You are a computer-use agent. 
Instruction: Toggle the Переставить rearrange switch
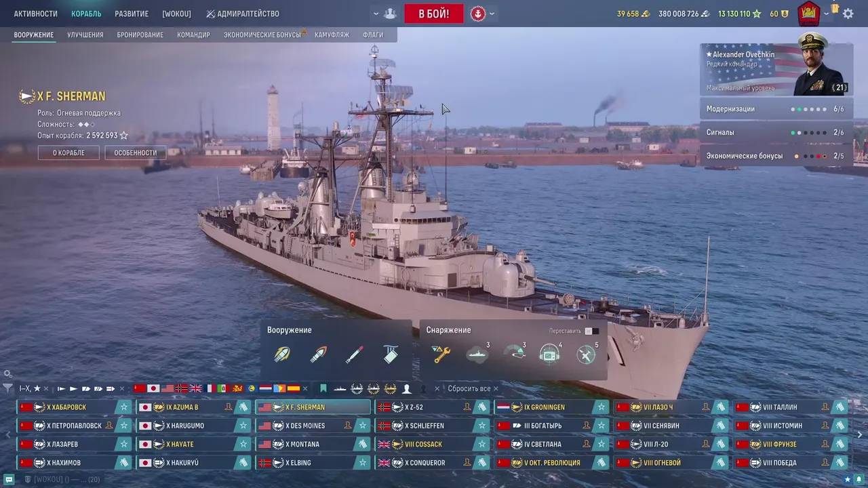591,331
